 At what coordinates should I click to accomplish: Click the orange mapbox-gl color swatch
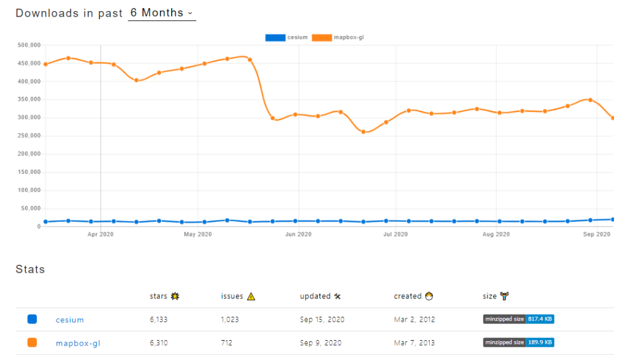click(33, 343)
